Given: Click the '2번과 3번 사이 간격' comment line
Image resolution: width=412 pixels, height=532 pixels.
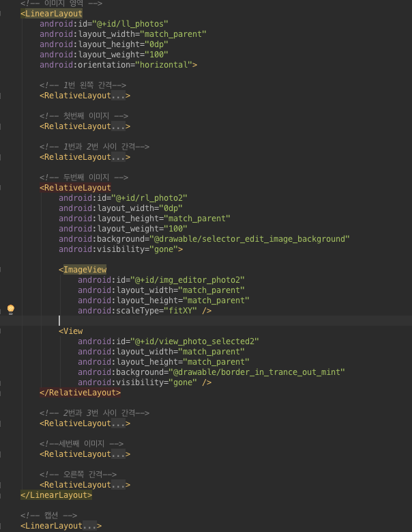Looking at the screenshot, I should [x=94, y=413].
